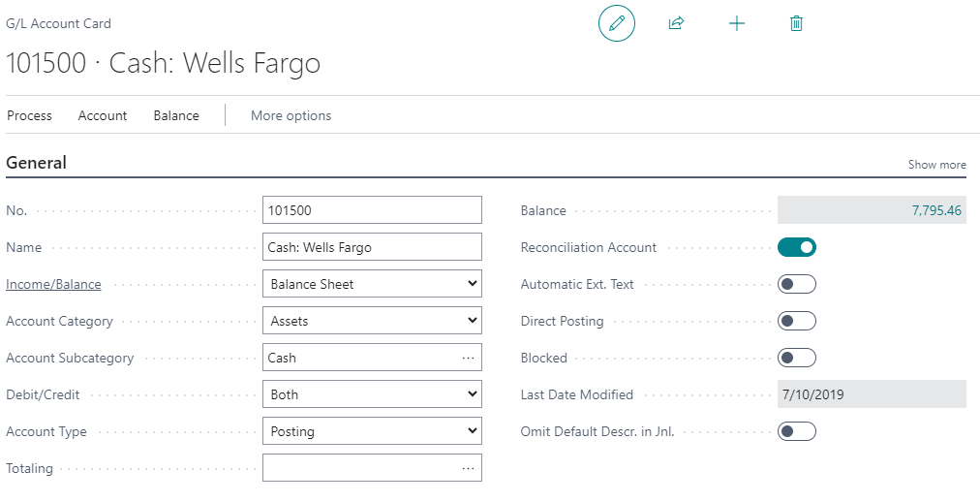980x502 pixels.
Task: Expand the Account Category dropdown
Action: click(x=372, y=321)
